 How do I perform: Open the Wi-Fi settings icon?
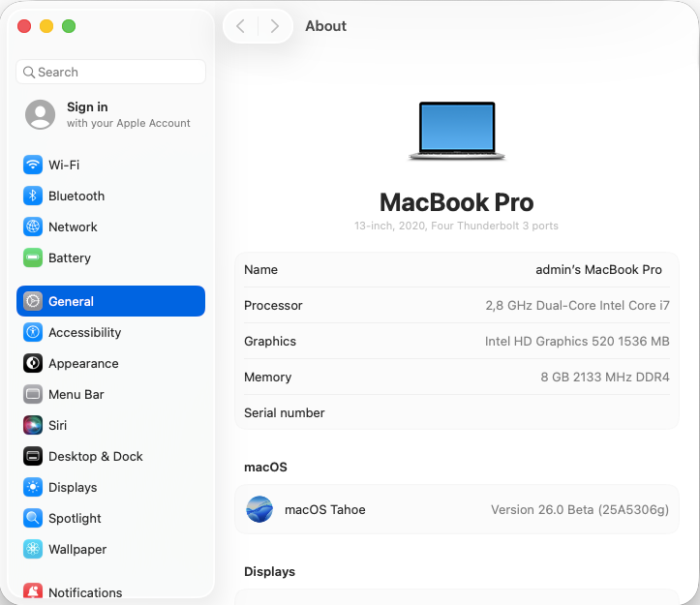click(33, 165)
